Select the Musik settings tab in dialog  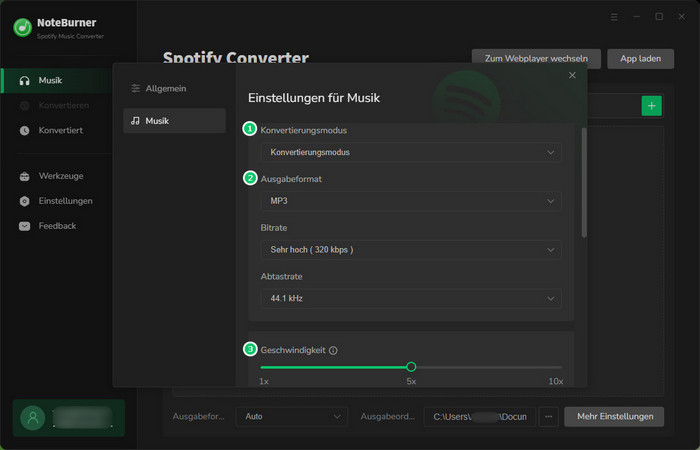tap(174, 121)
